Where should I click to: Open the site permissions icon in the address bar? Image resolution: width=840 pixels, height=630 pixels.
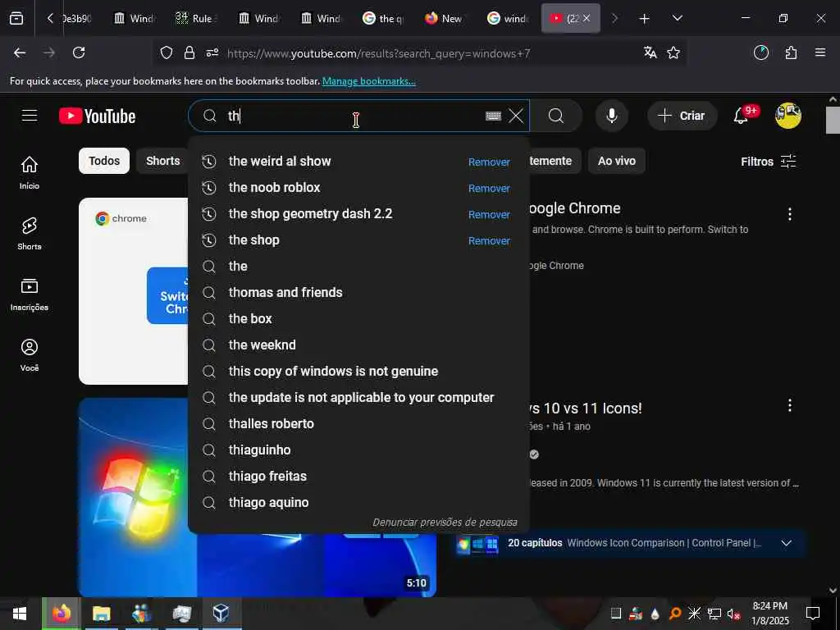coord(212,52)
